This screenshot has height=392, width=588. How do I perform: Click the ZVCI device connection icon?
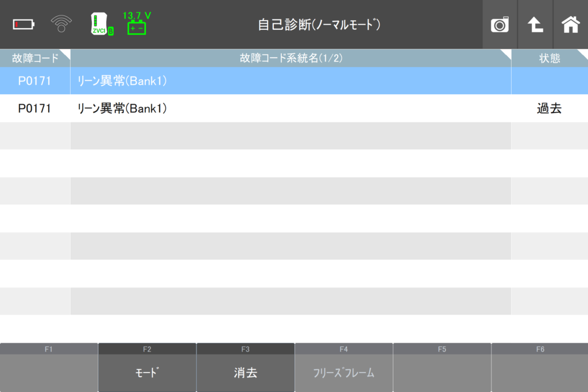pos(100,25)
